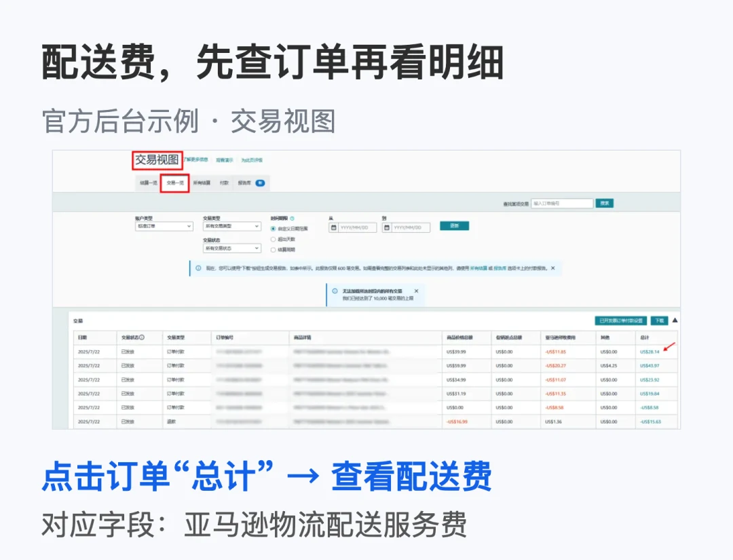
Task: Close the 10,000 transactions limit notice
Action: [416, 291]
